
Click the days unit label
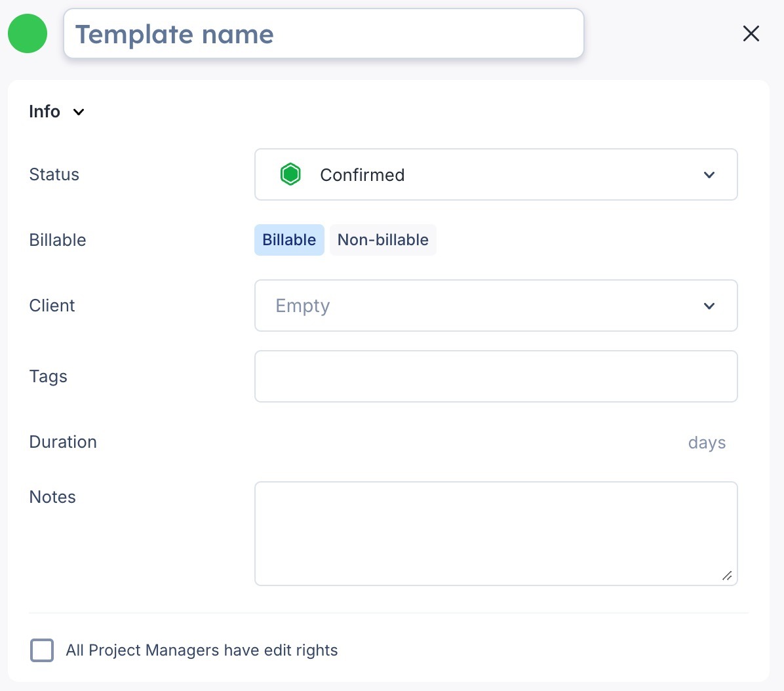click(x=707, y=443)
